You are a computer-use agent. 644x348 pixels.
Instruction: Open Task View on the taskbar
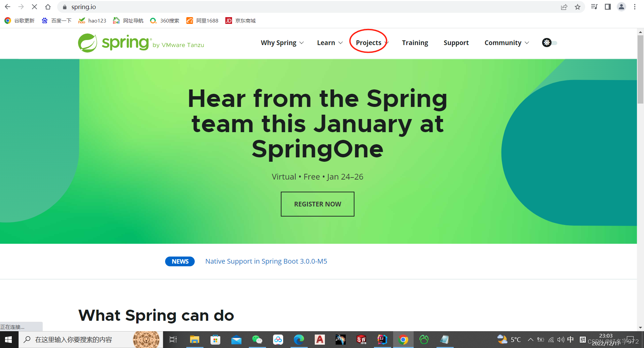click(x=173, y=340)
